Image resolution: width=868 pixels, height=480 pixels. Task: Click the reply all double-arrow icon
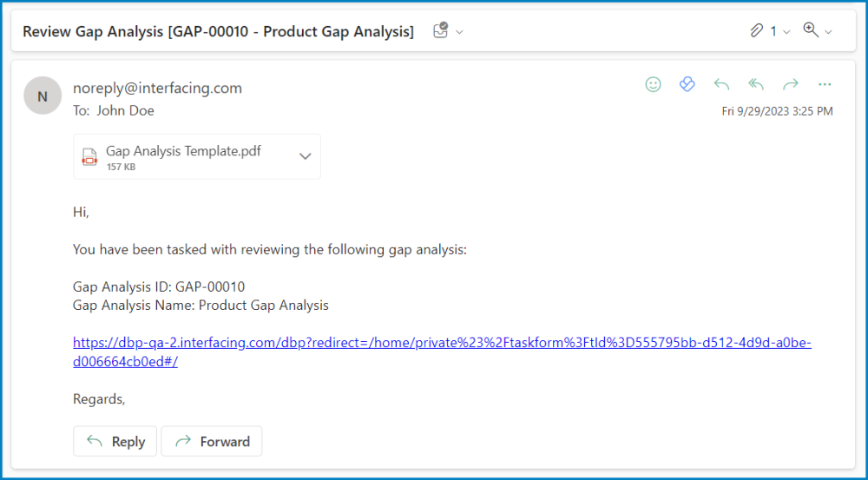coord(756,84)
